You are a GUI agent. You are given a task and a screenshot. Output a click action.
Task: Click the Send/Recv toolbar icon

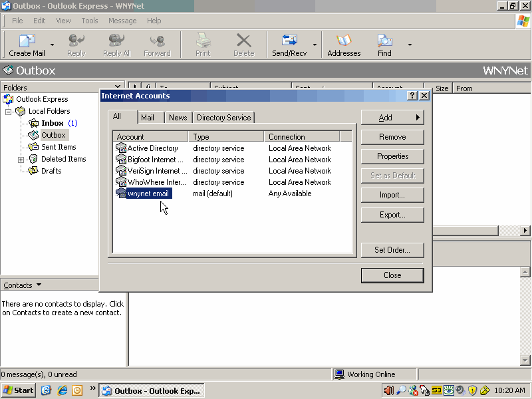pos(289,41)
